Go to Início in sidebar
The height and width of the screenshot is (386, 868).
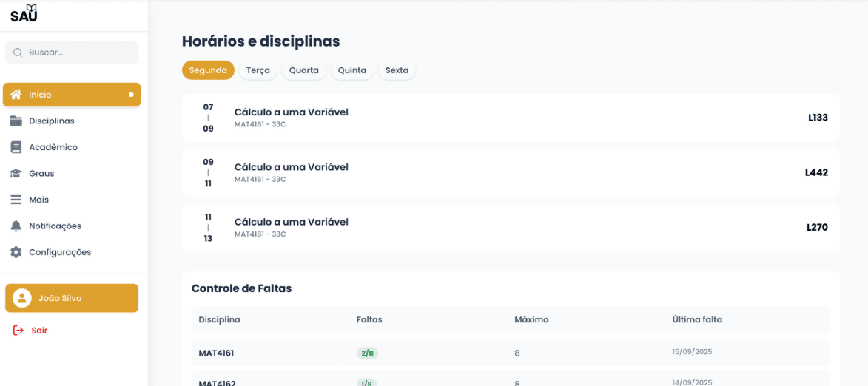coord(72,95)
